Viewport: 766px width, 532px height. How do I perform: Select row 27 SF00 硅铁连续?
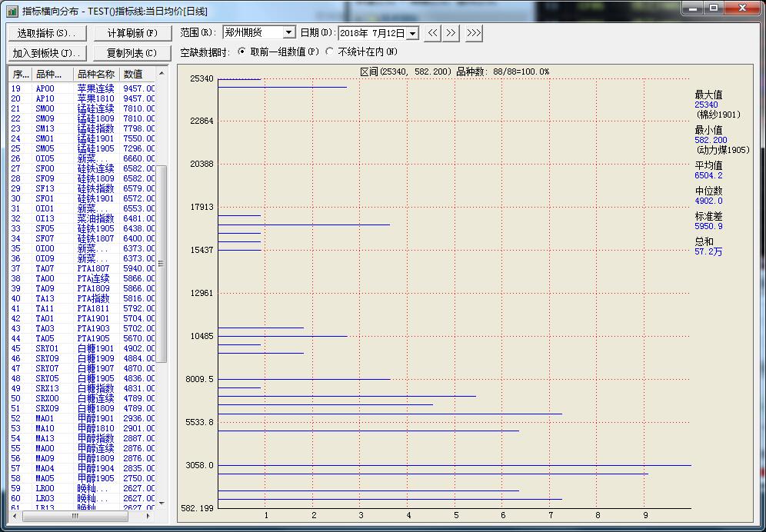point(82,168)
